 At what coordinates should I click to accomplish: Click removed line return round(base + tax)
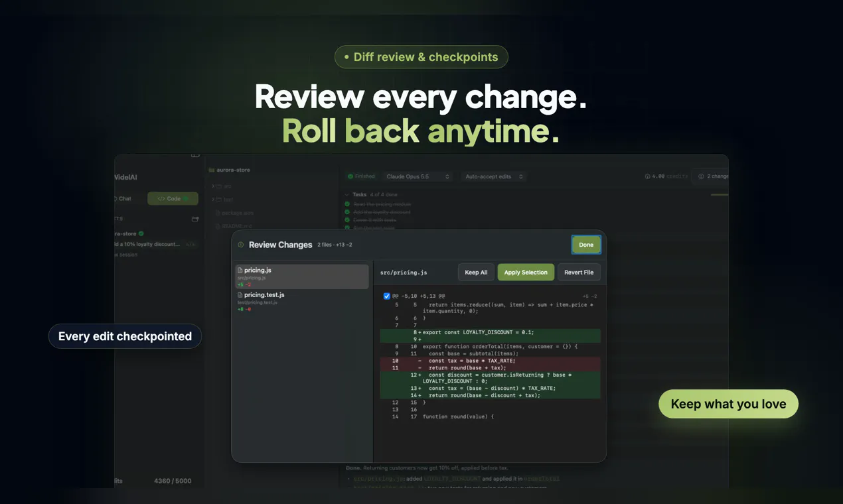pos(490,367)
